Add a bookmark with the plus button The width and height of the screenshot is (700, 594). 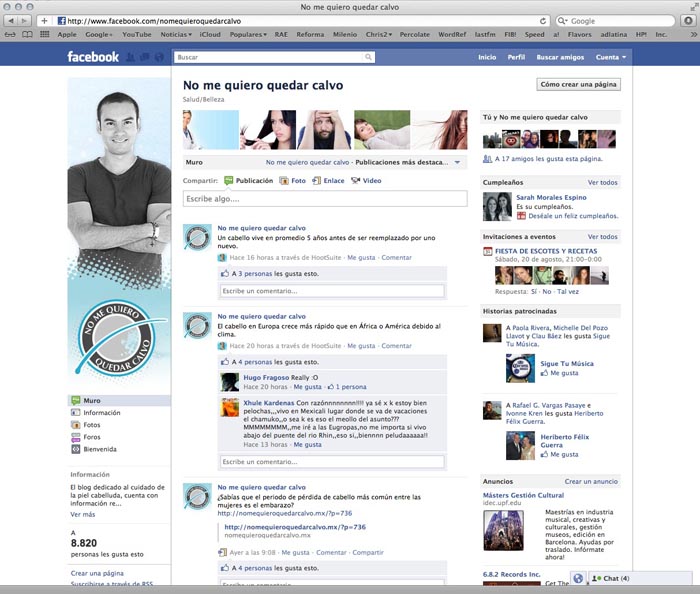pos(44,21)
